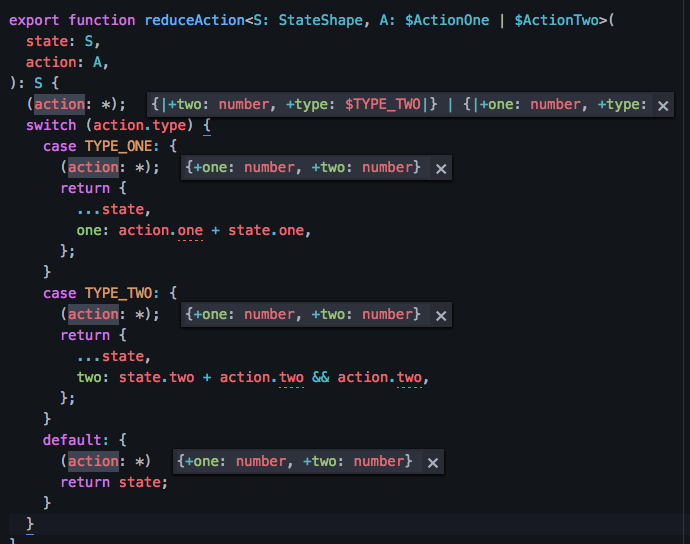Screen dimensions: 690x544
Task: Click state.one expression
Action: [x=266, y=230]
